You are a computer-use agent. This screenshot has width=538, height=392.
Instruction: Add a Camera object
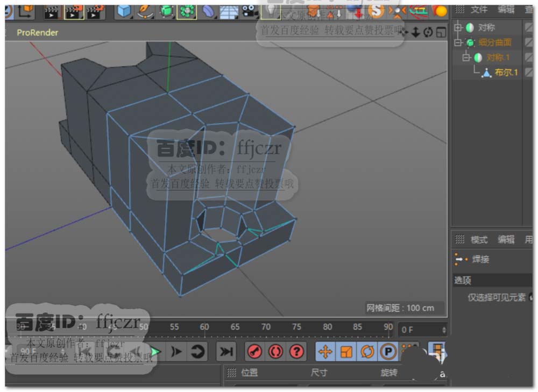pyautogui.click(x=250, y=11)
